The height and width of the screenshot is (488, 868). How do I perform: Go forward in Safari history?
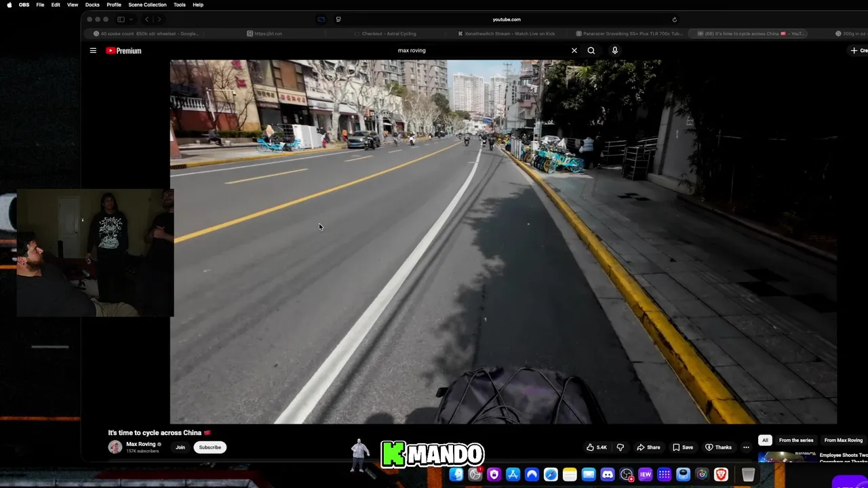159,20
